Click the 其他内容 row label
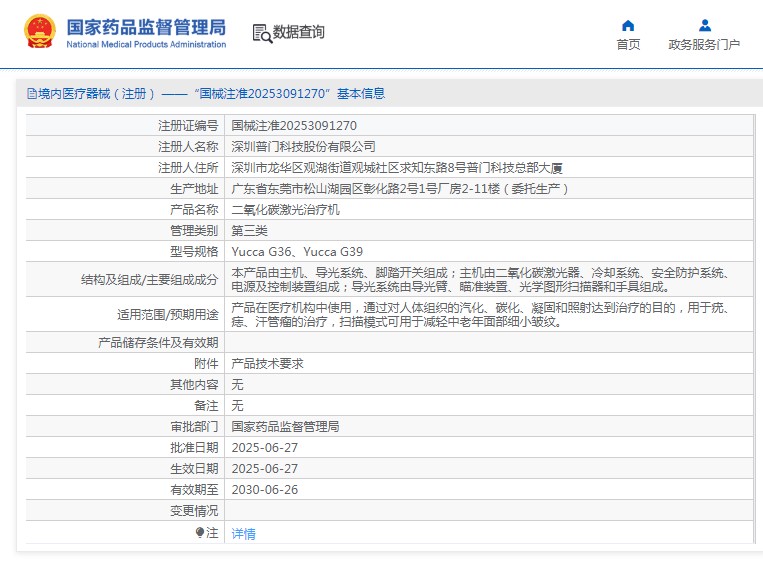This screenshot has height=563, width=763. 194,384
